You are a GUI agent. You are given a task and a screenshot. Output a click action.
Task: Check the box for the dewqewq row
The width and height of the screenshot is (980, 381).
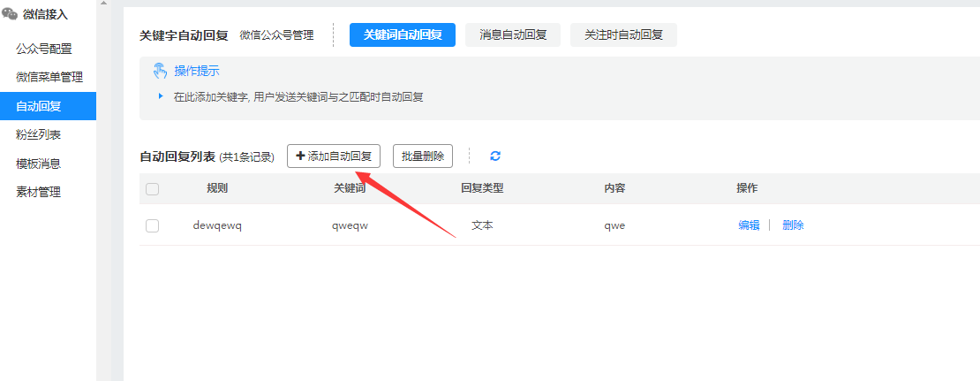152,225
